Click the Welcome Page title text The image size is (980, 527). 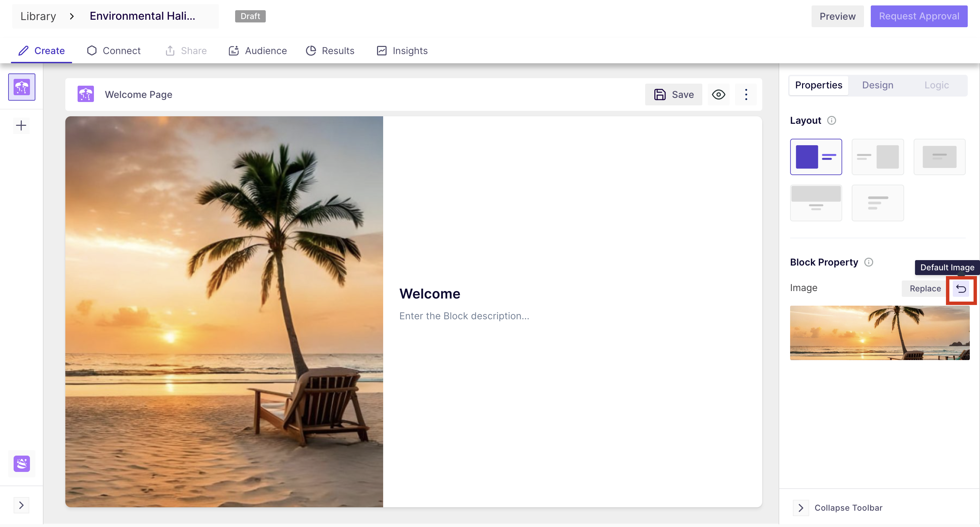138,95
